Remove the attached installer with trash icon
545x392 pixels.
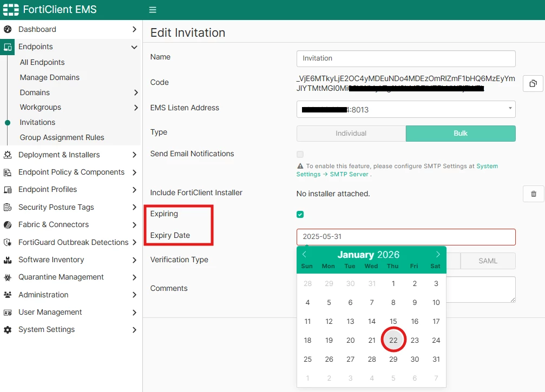pos(534,194)
